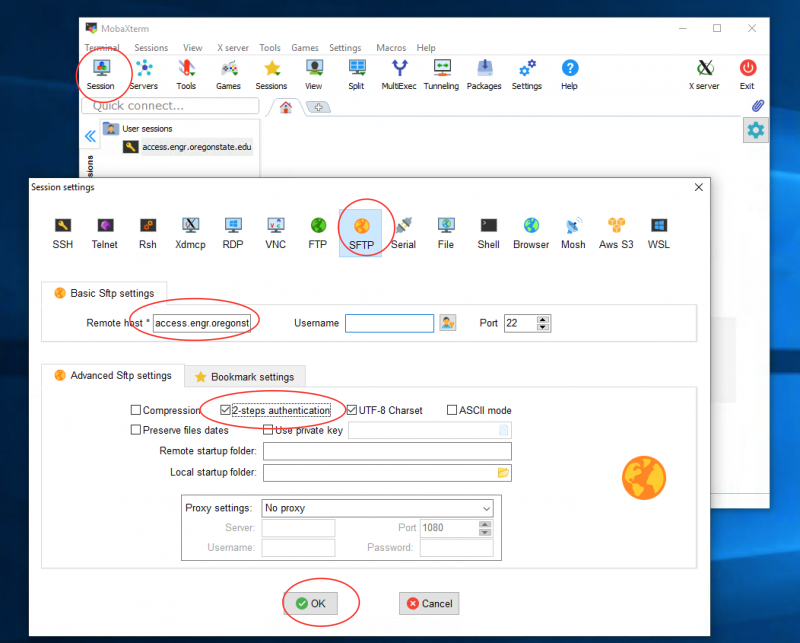This screenshot has width=800, height=643.
Task: Toggle the 2-steps authentication checkbox
Action: [225, 410]
